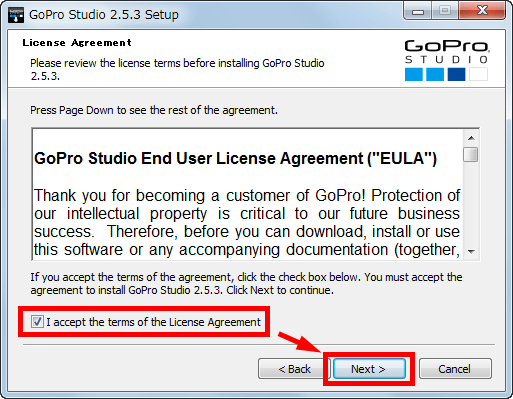This screenshot has height=399, width=513.
Task: Click the GoPro Studio logo text
Action: [x=447, y=52]
